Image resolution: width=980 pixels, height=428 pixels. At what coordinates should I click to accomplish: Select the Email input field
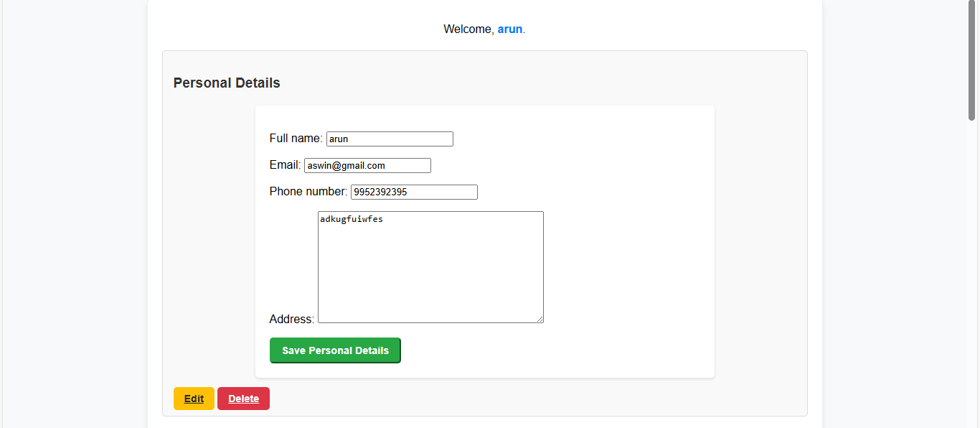coord(367,165)
